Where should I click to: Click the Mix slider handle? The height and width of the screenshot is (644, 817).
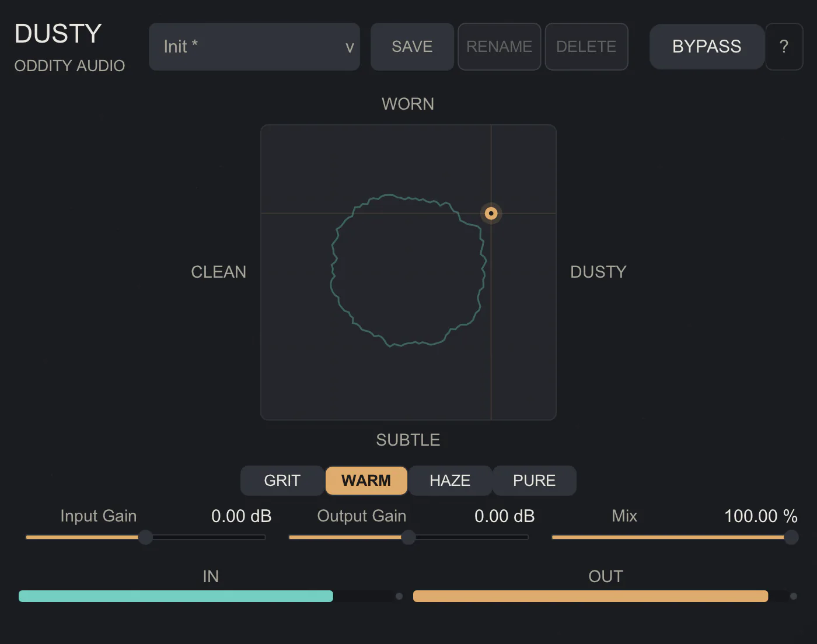(791, 537)
